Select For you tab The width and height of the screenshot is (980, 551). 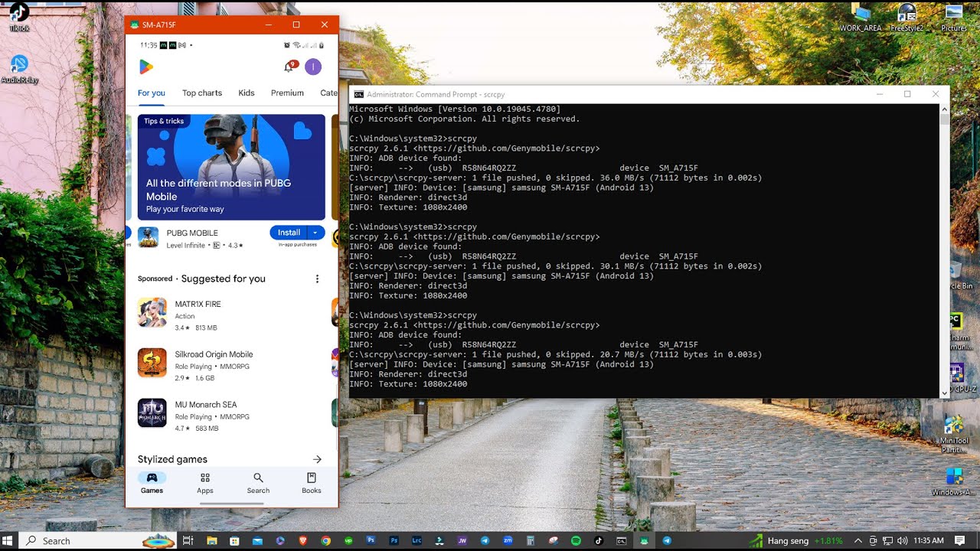[152, 93]
